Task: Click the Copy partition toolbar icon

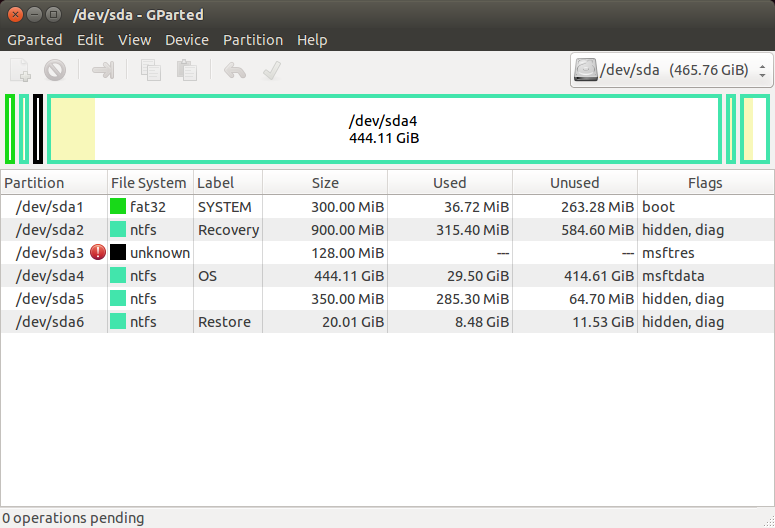Action: point(151,70)
